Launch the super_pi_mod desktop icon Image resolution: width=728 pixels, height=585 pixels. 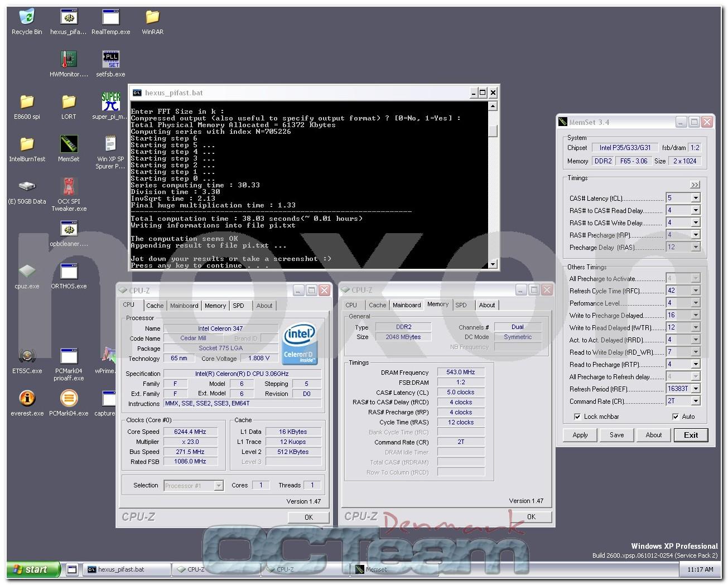click(x=111, y=107)
